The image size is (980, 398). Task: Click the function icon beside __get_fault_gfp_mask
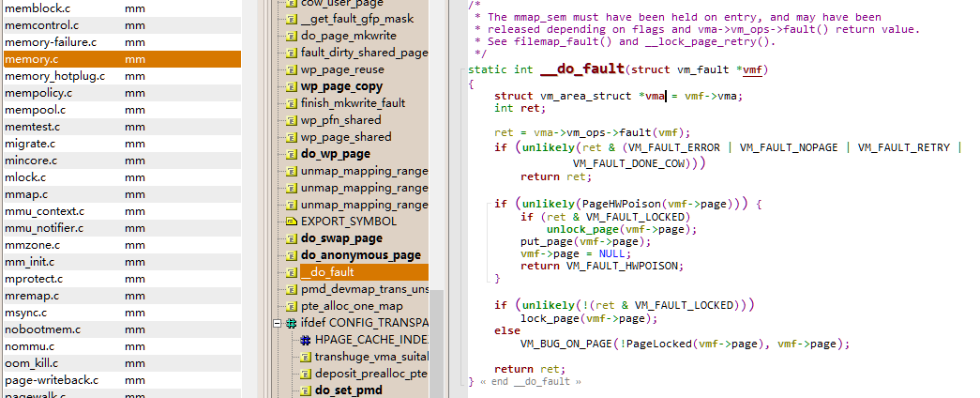click(292, 19)
